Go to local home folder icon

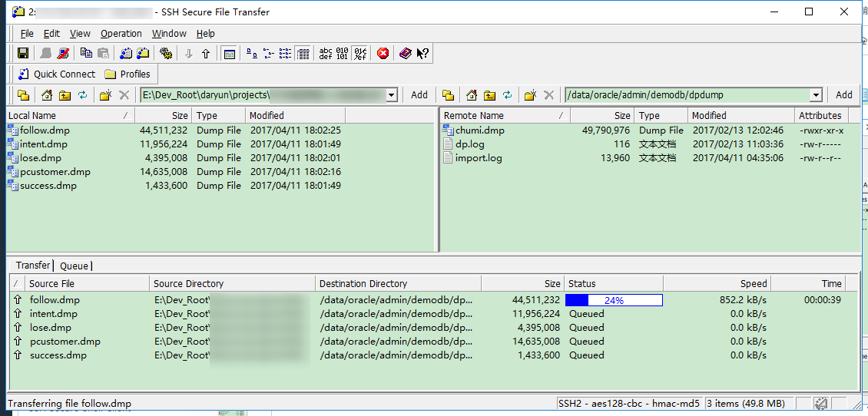click(x=47, y=95)
